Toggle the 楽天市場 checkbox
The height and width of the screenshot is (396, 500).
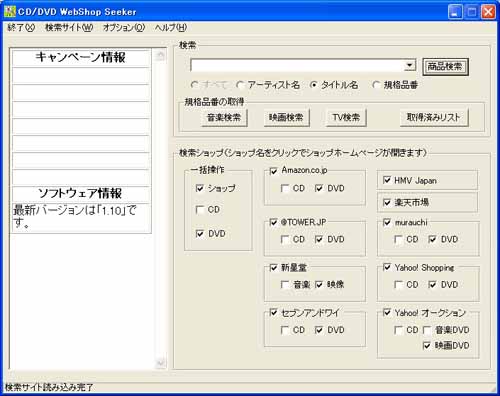coord(387,202)
